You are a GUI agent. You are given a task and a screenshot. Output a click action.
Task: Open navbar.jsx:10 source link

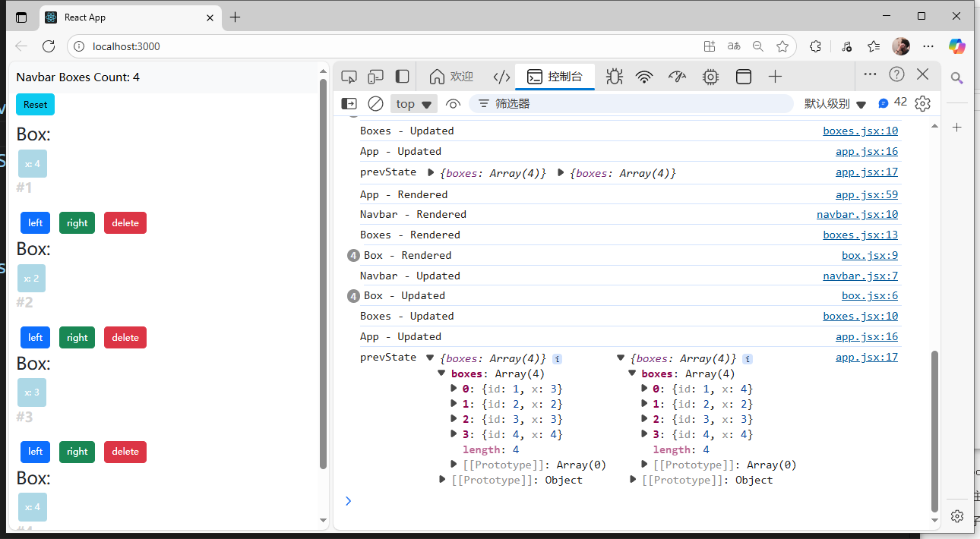pyautogui.click(x=857, y=214)
